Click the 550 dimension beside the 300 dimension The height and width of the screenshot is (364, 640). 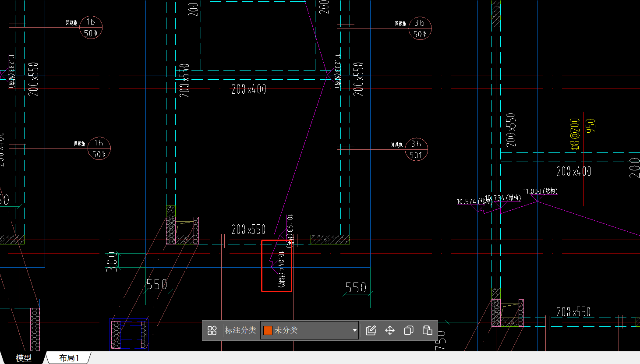pos(157,285)
